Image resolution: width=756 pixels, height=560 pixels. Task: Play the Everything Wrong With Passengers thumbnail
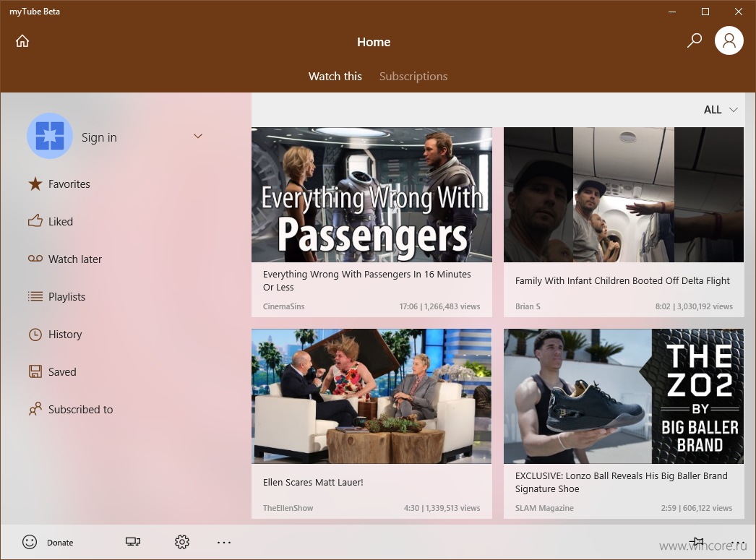tap(371, 194)
